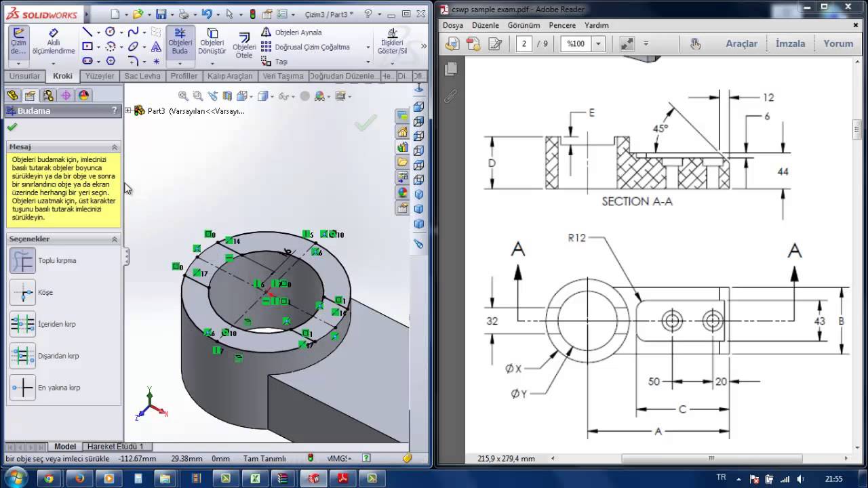The image size is (868, 488).
Task: Click the Rebuild traffic light icon
Action: (x=253, y=14)
